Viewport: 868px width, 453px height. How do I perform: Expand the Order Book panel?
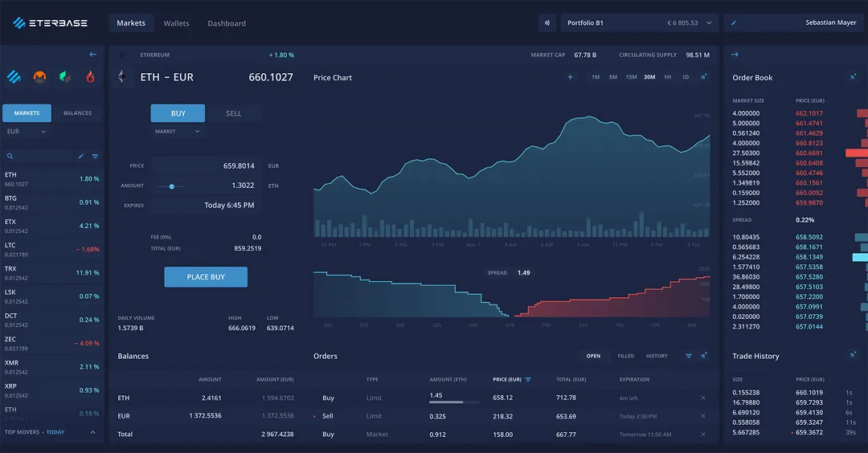(853, 77)
